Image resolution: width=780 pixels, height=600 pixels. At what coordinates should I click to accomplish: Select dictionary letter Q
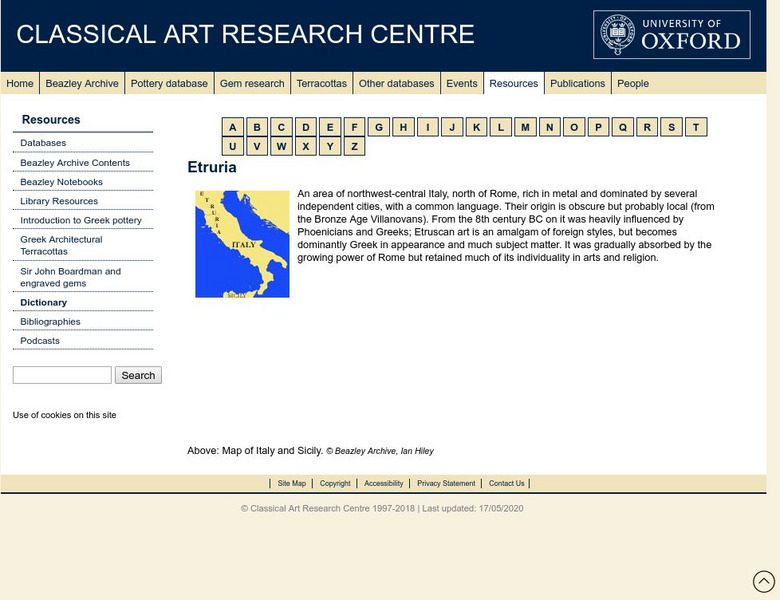tap(622, 127)
